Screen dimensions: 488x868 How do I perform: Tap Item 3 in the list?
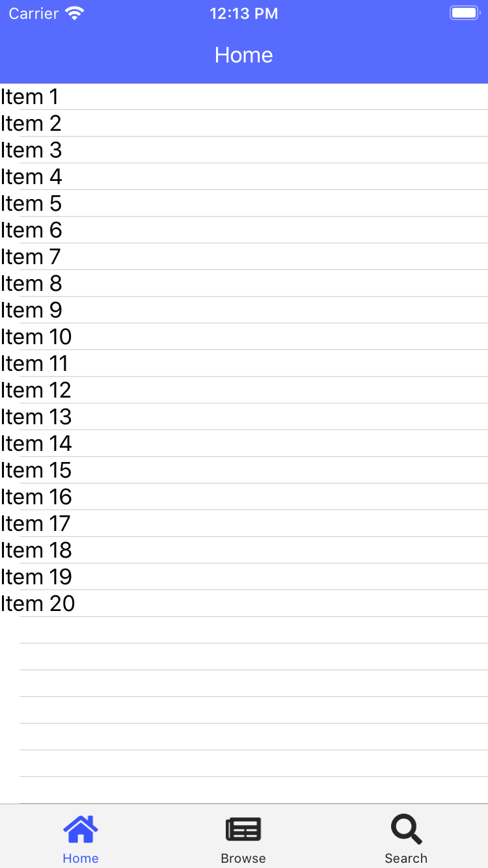coord(244,150)
